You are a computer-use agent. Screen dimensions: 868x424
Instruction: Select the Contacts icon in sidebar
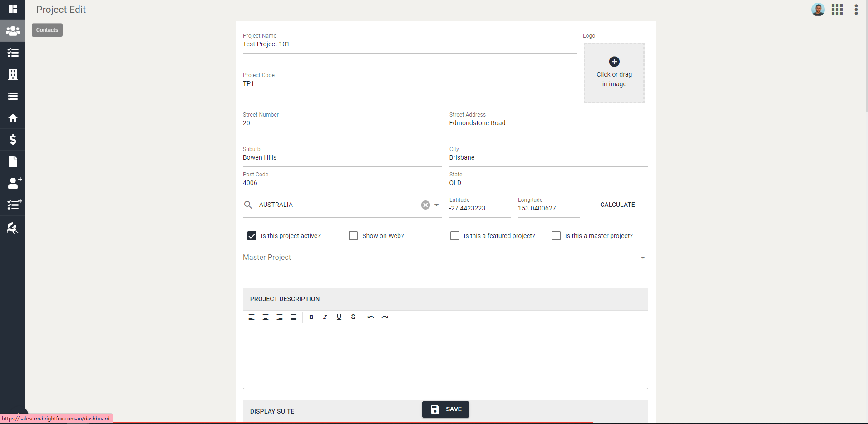coord(12,30)
